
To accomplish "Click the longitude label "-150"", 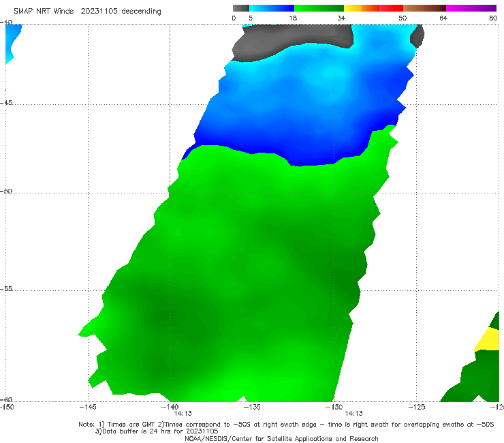I will point(7,407).
